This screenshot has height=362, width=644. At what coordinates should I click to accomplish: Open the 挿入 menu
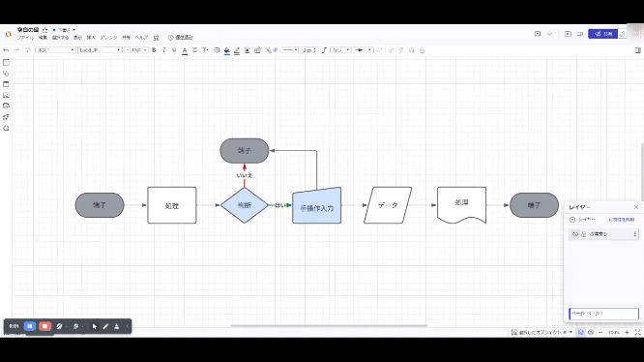[91, 38]
